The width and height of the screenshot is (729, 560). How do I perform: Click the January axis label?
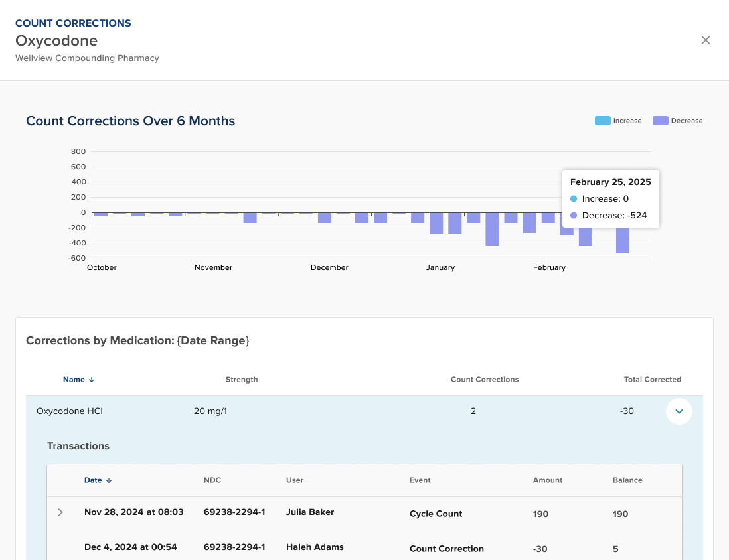tap(440, 267)
